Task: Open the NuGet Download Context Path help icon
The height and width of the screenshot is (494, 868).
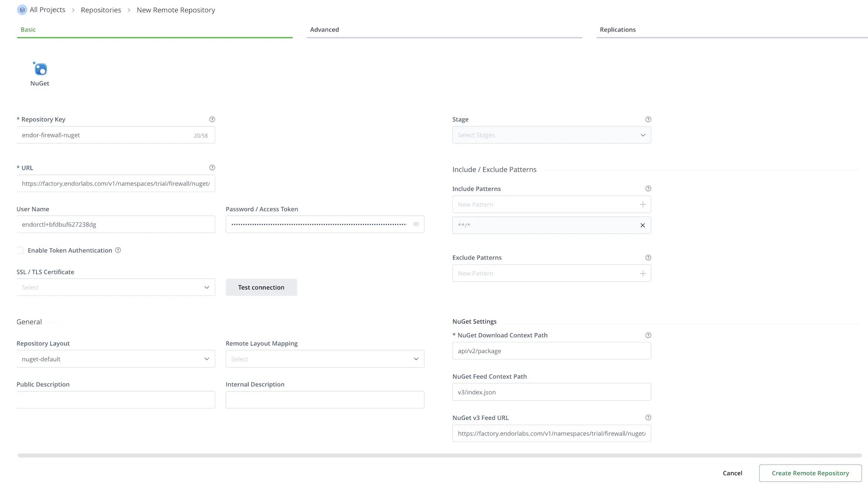Action: [x=648, y=335]
